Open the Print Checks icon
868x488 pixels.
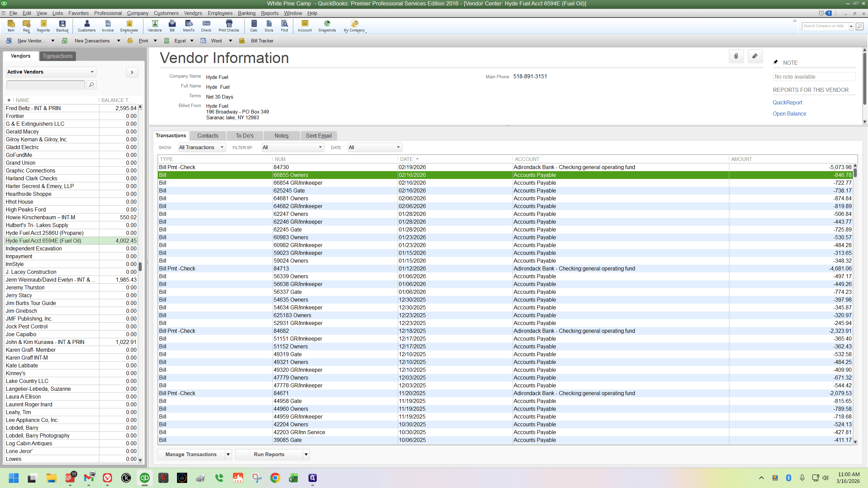(x=229, y=26)
